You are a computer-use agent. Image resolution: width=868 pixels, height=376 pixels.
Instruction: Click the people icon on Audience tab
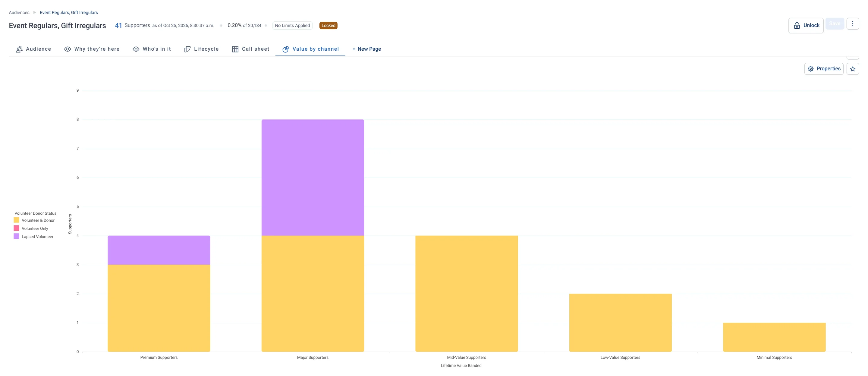coord(19,49)
